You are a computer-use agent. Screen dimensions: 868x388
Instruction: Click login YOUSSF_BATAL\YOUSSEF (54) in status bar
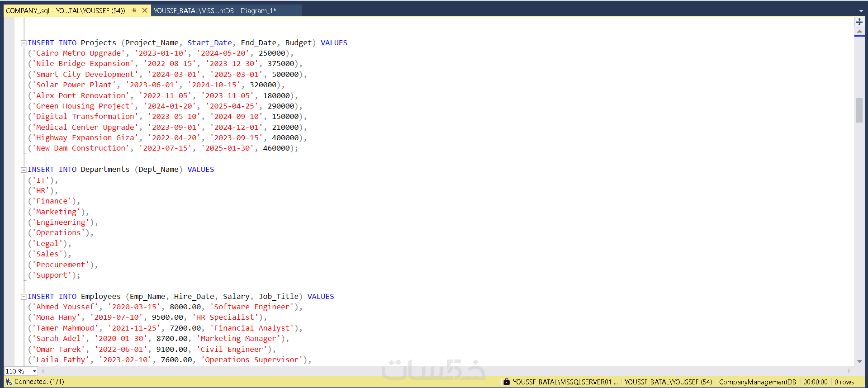pos(668,382)
